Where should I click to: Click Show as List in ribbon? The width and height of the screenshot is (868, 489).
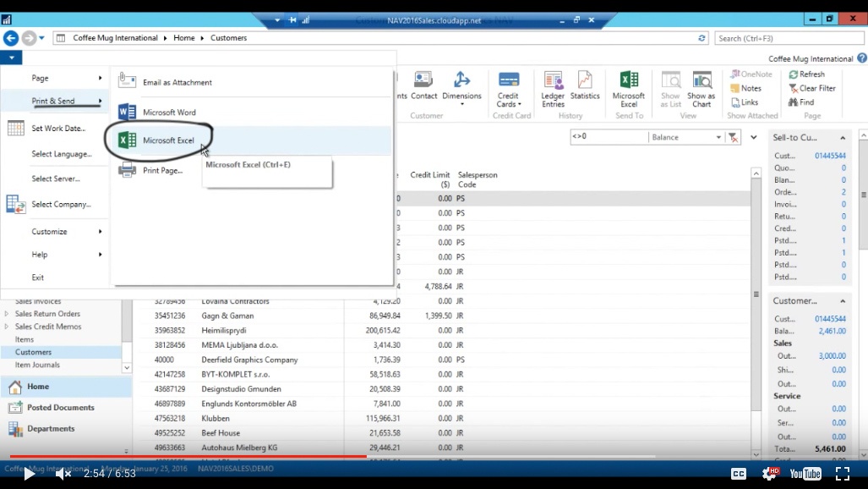(671, 90)
